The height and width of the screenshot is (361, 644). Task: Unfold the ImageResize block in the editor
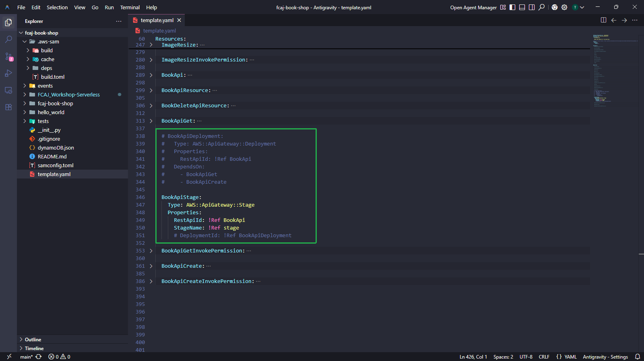(151, 45)
